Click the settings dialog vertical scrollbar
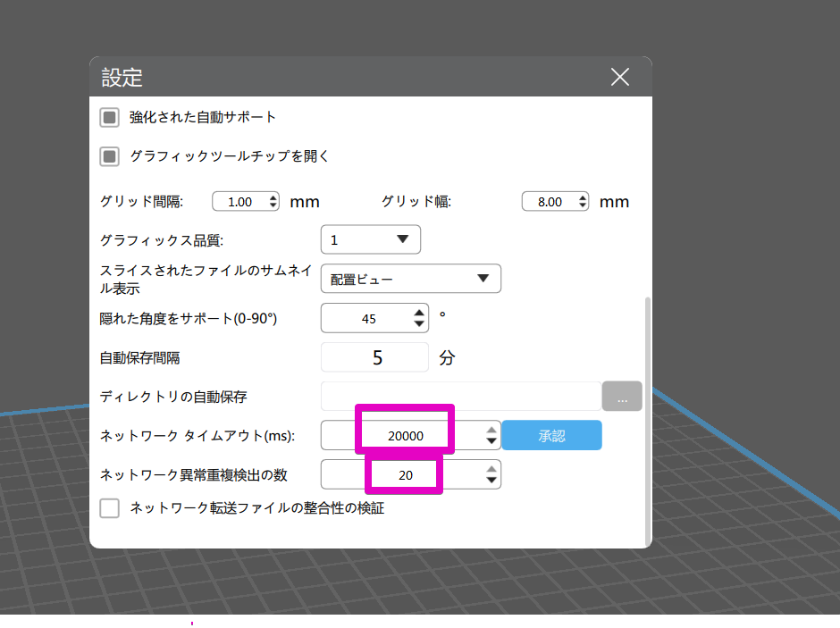Image resolution: width=840 pixels, height=628 pixels. [x=648, y=420]
